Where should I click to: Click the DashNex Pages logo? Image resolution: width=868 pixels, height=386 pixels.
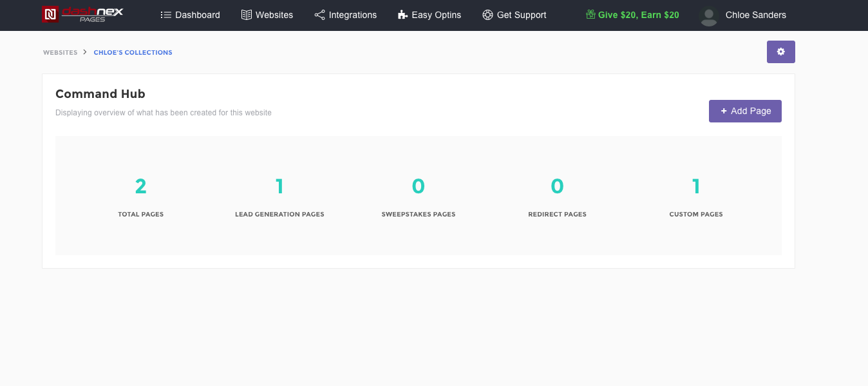[x=82, y=14]
